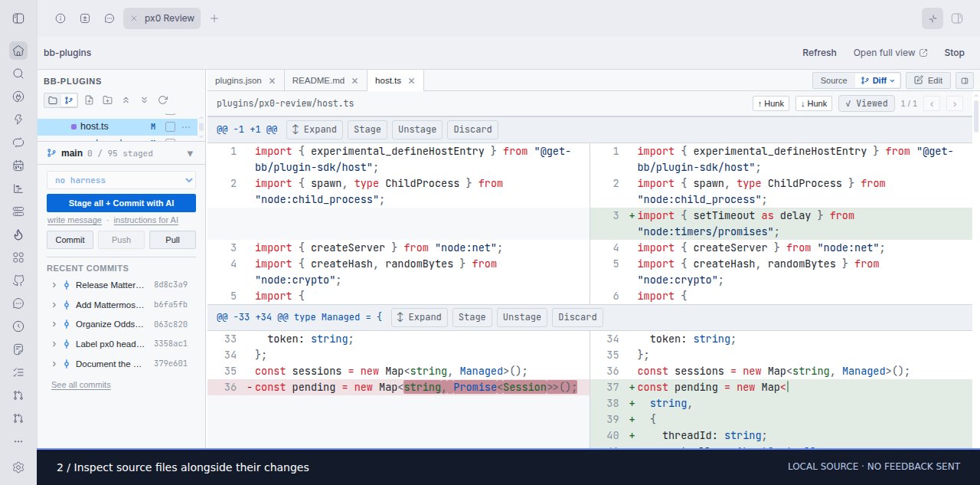Open the flame icon in the left sidebar

[18, 234]
